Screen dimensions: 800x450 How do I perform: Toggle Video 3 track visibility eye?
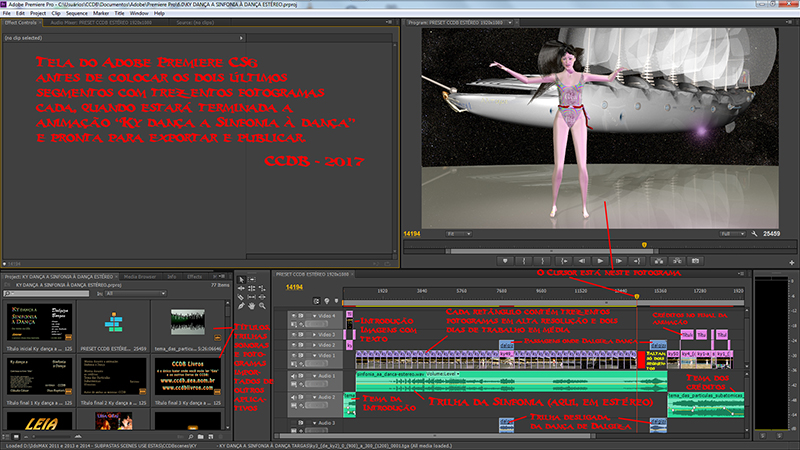point(293,335)
